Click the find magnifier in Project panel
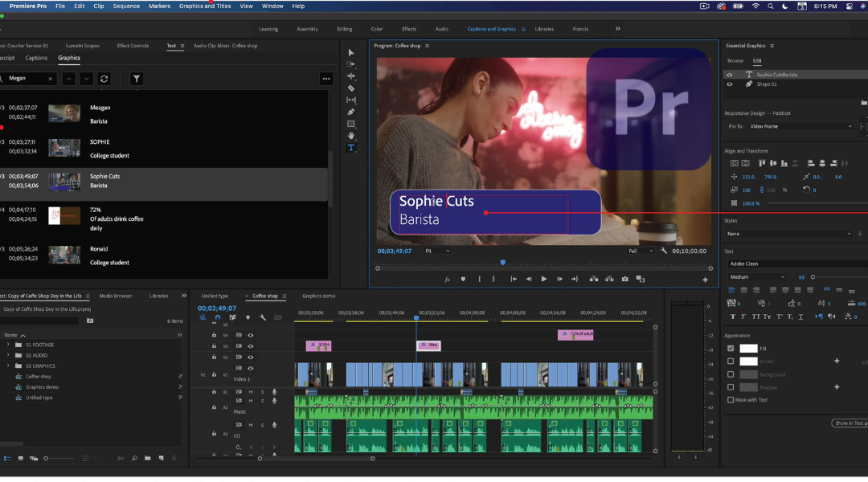868x482 pixels. [x=134, y=458]
